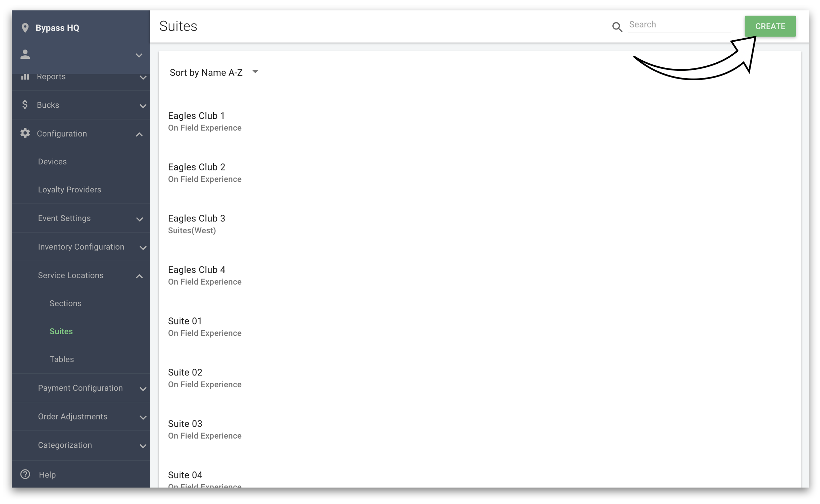
Task: Click the CREATE button for new suite
Action: point(770,26)
